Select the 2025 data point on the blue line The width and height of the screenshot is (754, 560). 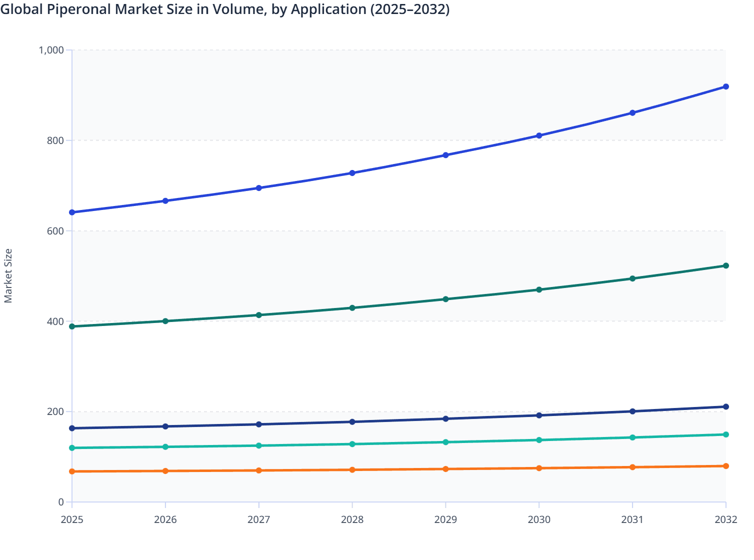pyautogui.click(x=71, y=211)
